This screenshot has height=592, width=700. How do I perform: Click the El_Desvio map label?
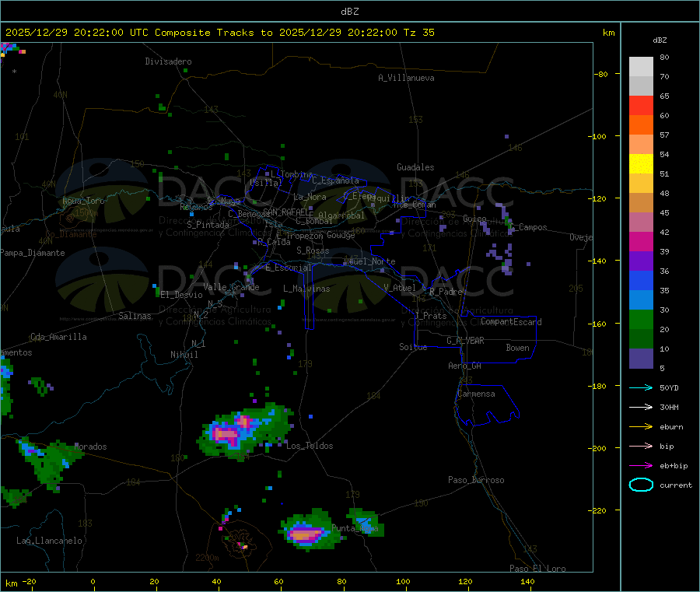181,295
